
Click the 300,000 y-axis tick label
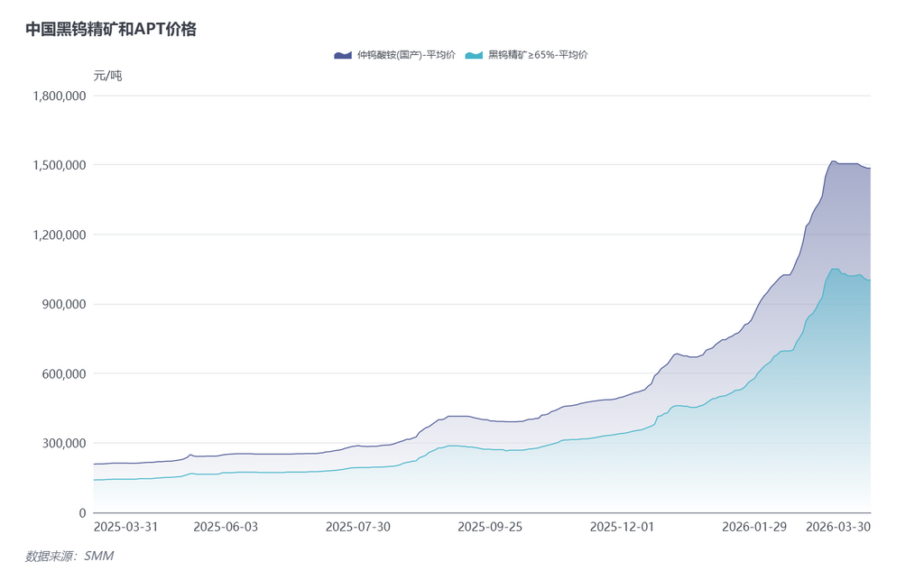(64, 443)
